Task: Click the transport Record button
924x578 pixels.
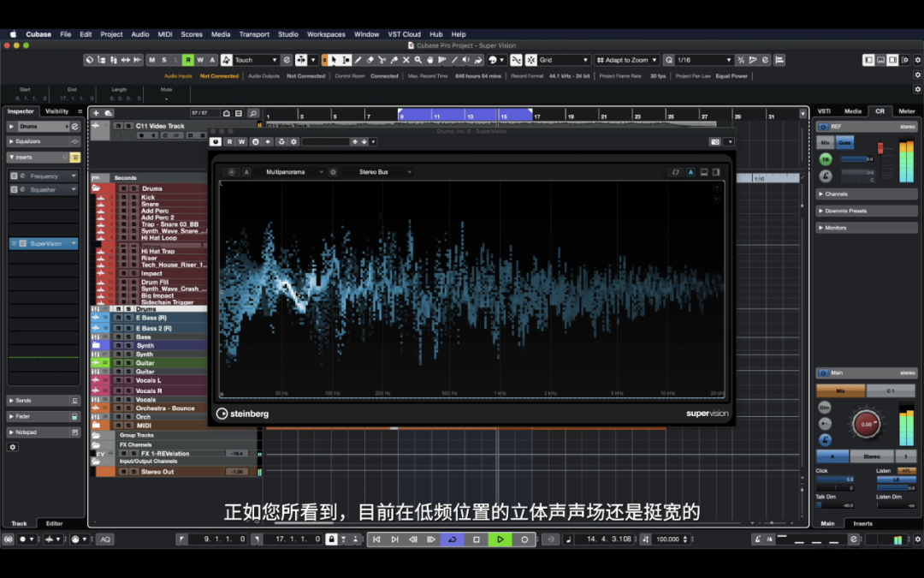Action: [524, 539]
